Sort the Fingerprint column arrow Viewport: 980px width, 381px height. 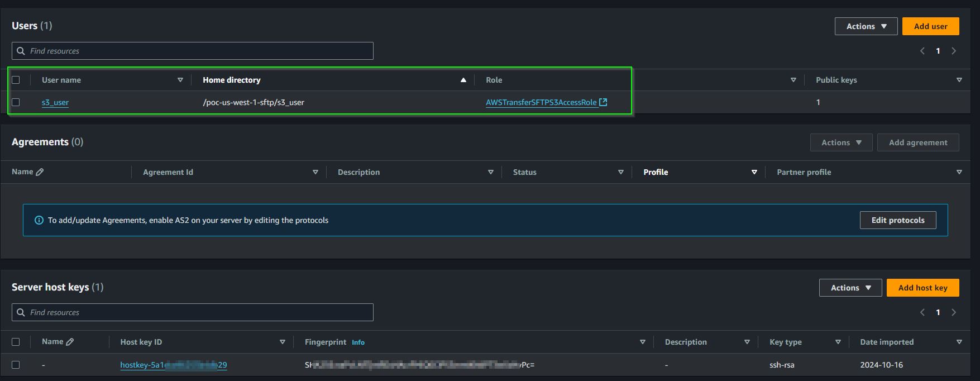[642, 342]
